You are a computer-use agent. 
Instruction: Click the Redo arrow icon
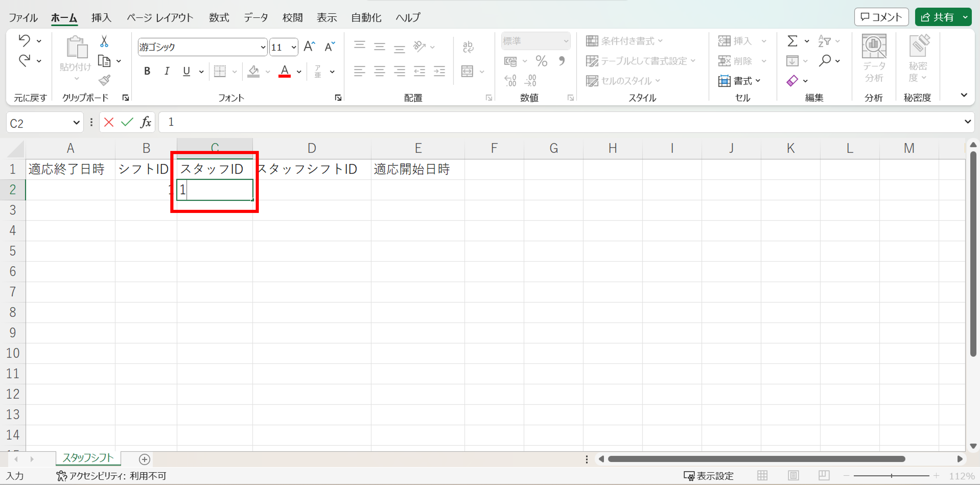coord(24,60)
